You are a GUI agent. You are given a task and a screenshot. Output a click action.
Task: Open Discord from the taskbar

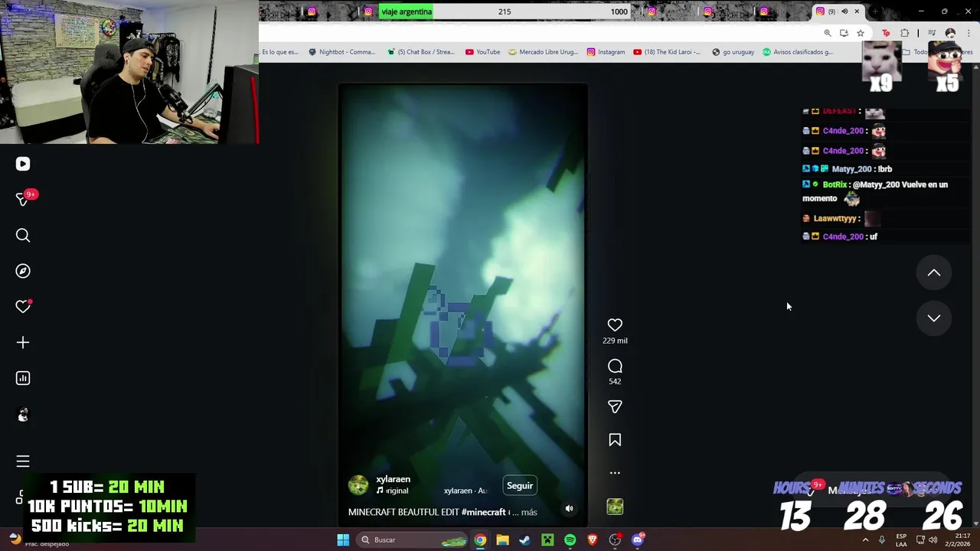pyautogui.click(x=638, y=540)
